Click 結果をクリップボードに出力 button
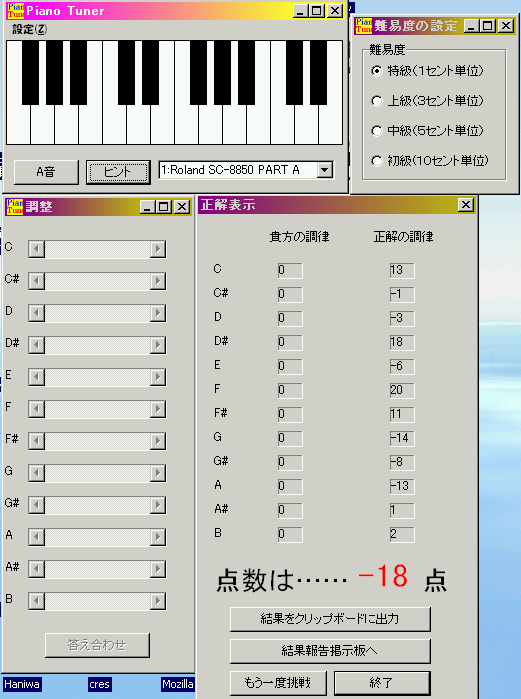The height and width of the screenshot is (699, 521). click(x=330, y=619)
